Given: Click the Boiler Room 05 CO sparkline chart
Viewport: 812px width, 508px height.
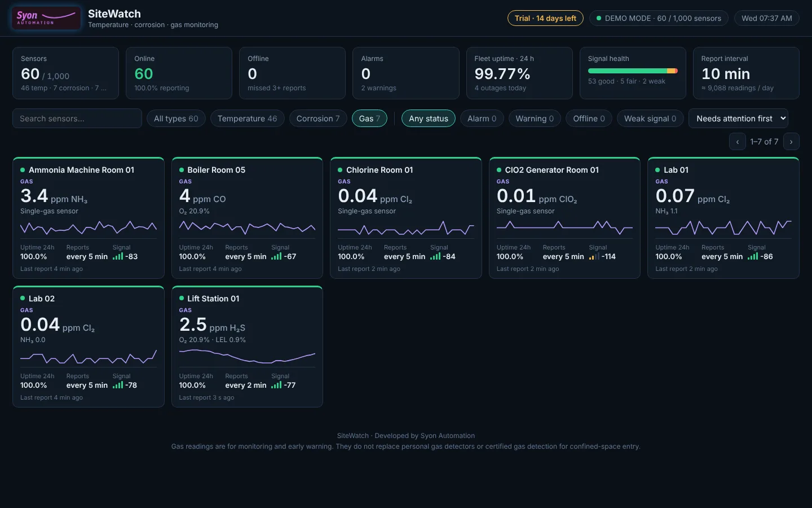Looking at the screenshot, I should click(247, 227).
